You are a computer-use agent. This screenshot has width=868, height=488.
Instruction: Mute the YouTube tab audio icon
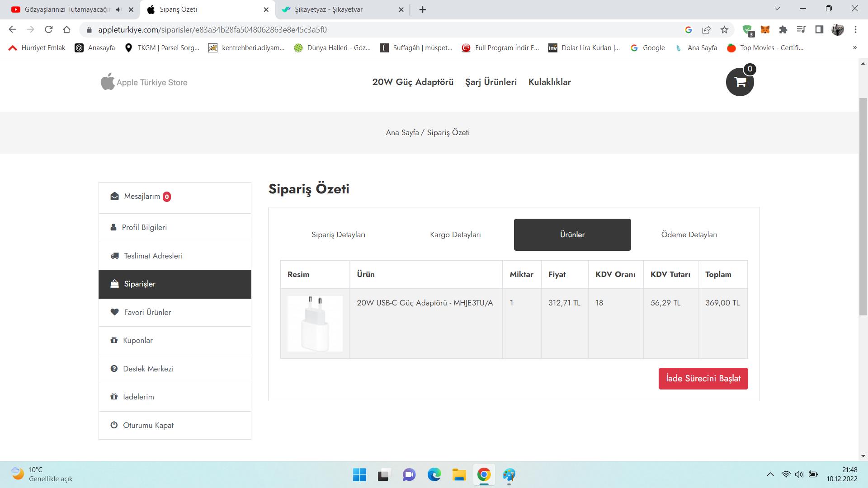coord(119,9)
